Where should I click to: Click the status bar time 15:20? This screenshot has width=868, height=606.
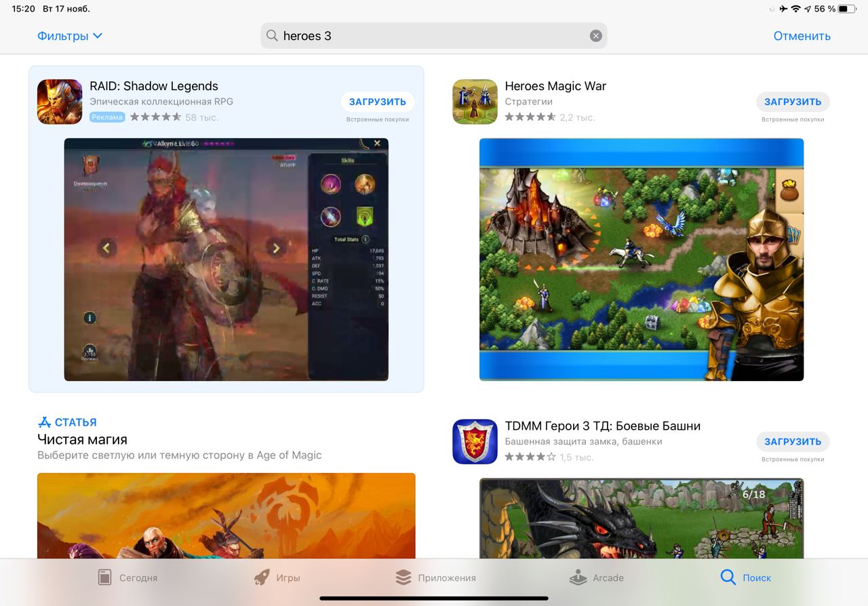pos(24,9)
